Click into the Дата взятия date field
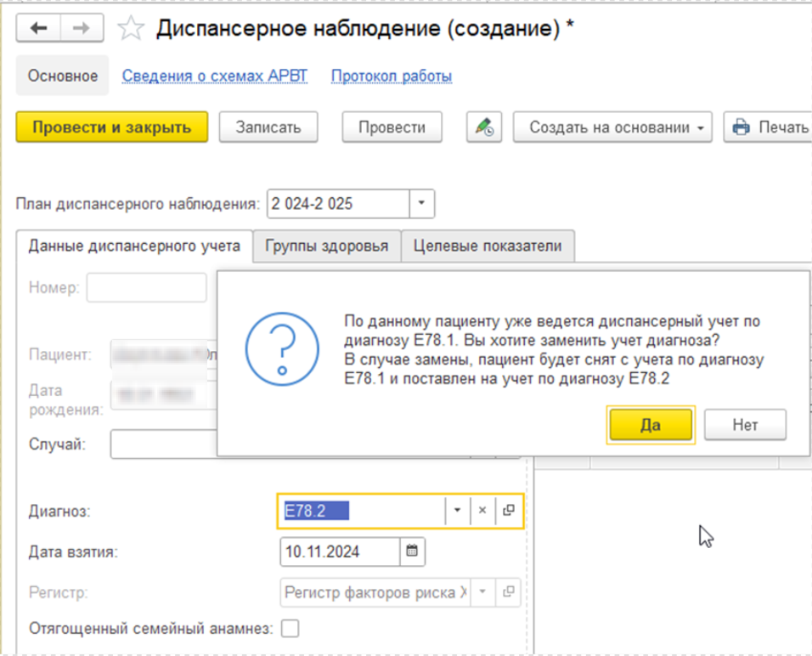Image resolution: width=812 pixels, height=656 pixels. [338, 551]
